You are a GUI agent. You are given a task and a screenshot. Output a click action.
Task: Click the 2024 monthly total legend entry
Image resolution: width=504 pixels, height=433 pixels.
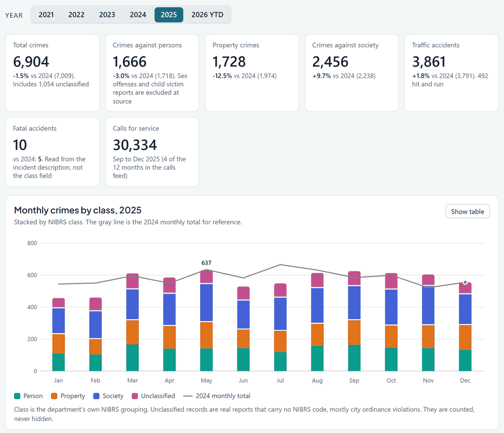(x=217, y=396)
